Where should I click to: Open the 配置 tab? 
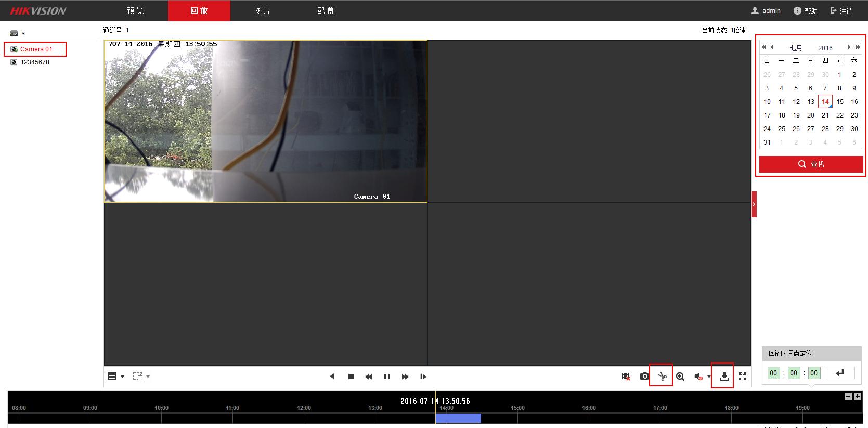coord(326,10)
